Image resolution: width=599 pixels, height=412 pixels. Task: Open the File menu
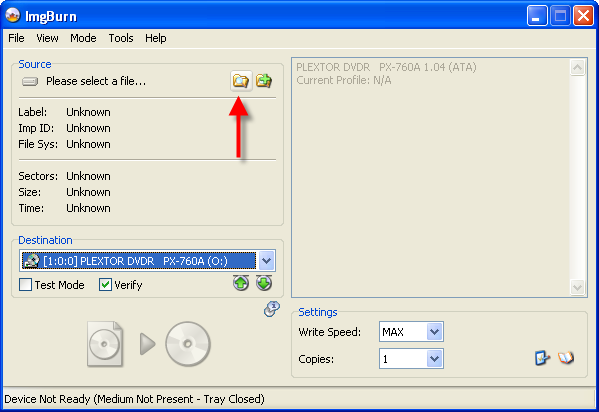click(x=16, y=38)
